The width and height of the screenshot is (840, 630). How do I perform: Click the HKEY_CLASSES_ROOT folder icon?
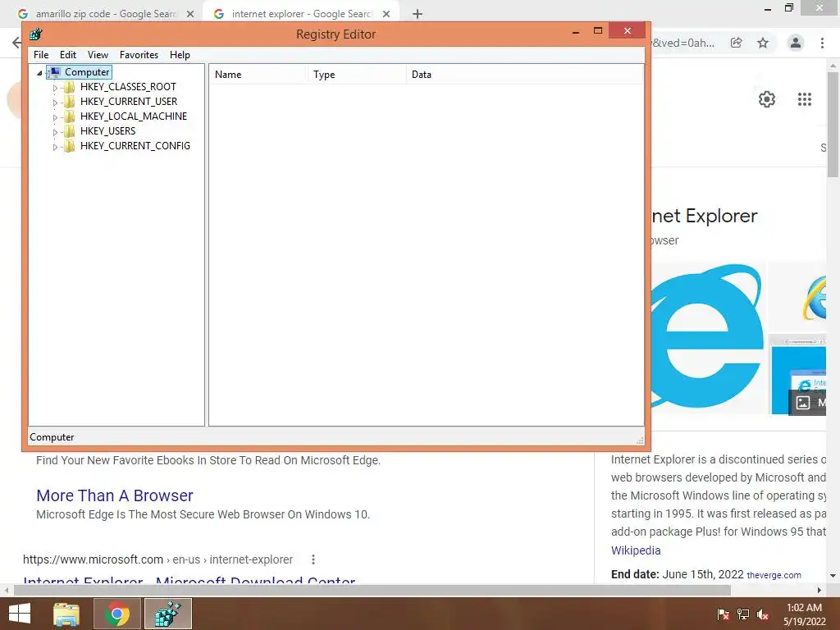pos(69,87)
